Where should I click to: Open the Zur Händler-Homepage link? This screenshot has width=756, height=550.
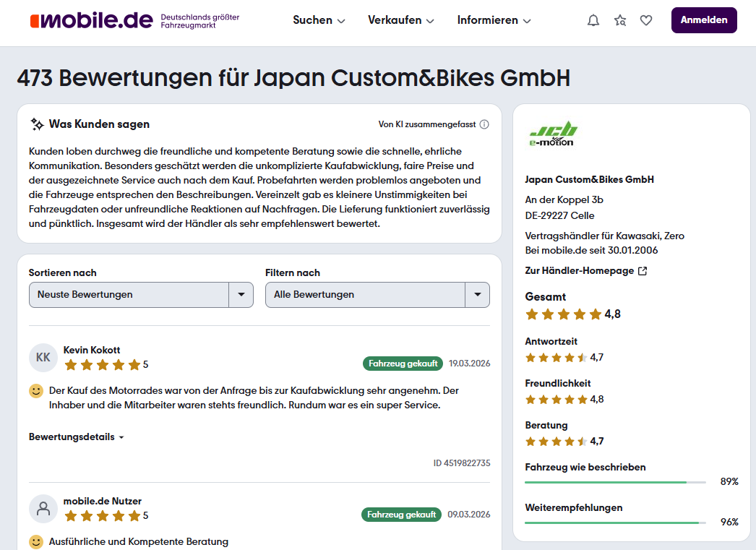coord(579,271)
